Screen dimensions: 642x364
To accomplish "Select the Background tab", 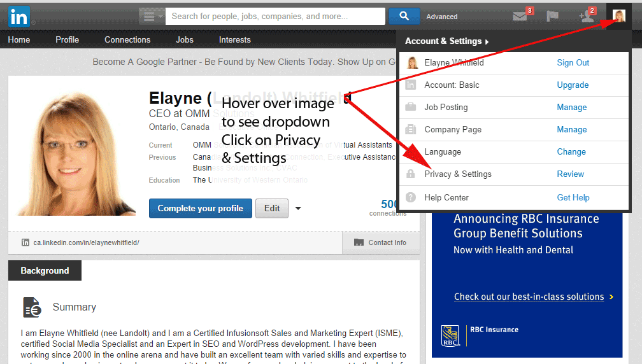I will [x=45, y=270].
